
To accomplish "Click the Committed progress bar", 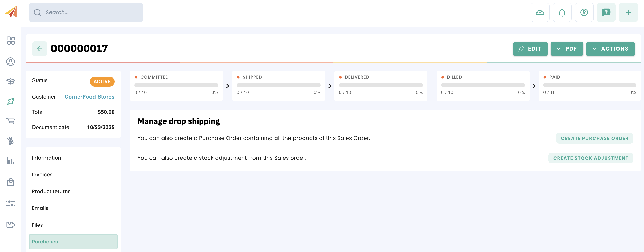I will pyautogui.click(x=176, y=85).
